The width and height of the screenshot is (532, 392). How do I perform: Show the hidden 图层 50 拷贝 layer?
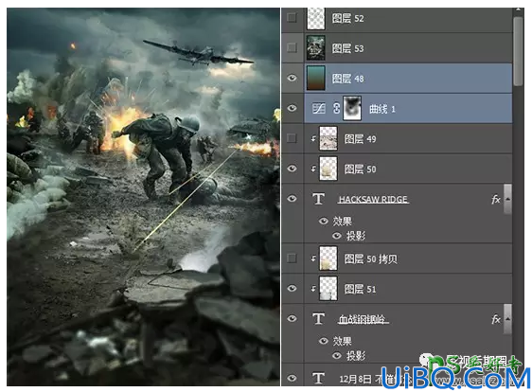click(292, 258)
